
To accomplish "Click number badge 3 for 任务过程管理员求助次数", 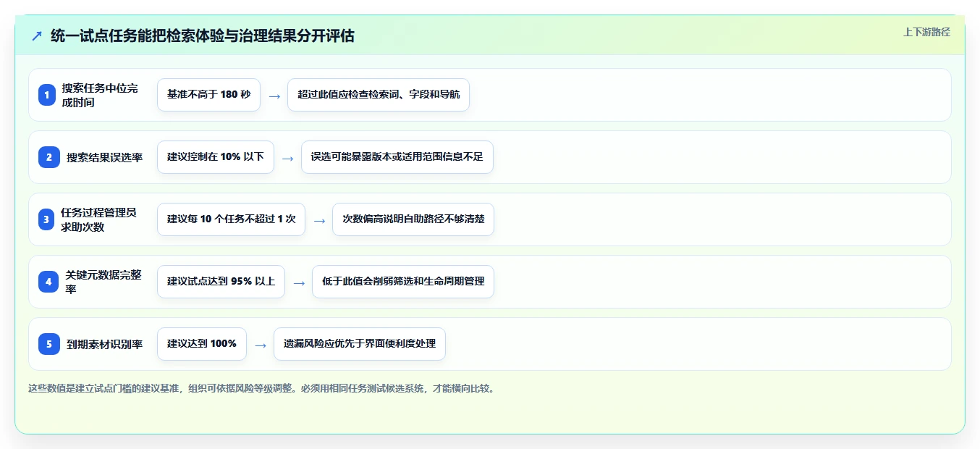I will click(x=47, y=219).
